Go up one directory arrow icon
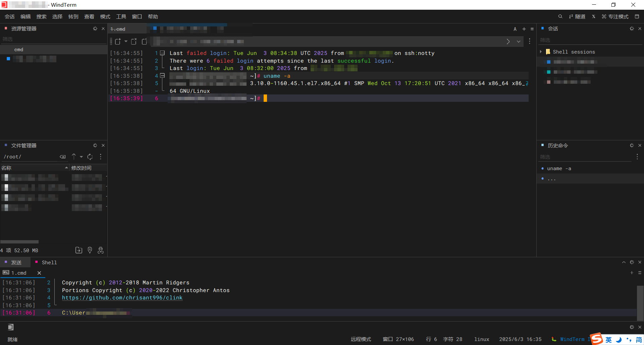 (x=74, y=157)
